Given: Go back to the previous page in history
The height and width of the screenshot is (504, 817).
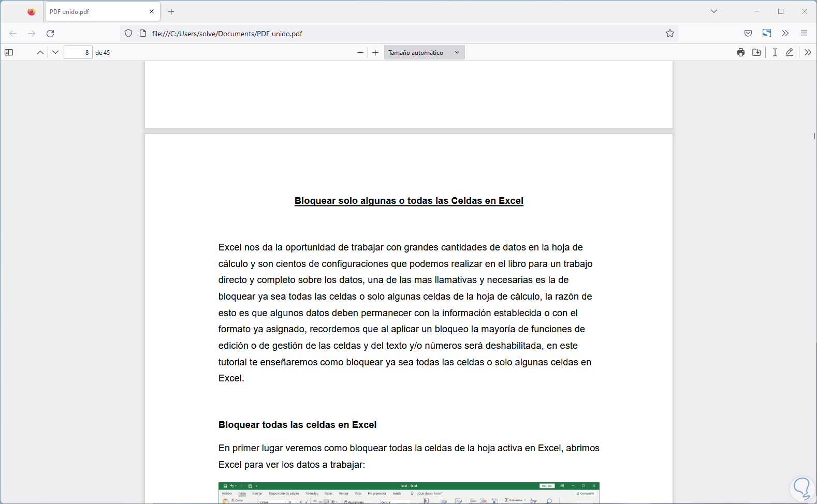Looking at the screenshot, I should point(13,34).
